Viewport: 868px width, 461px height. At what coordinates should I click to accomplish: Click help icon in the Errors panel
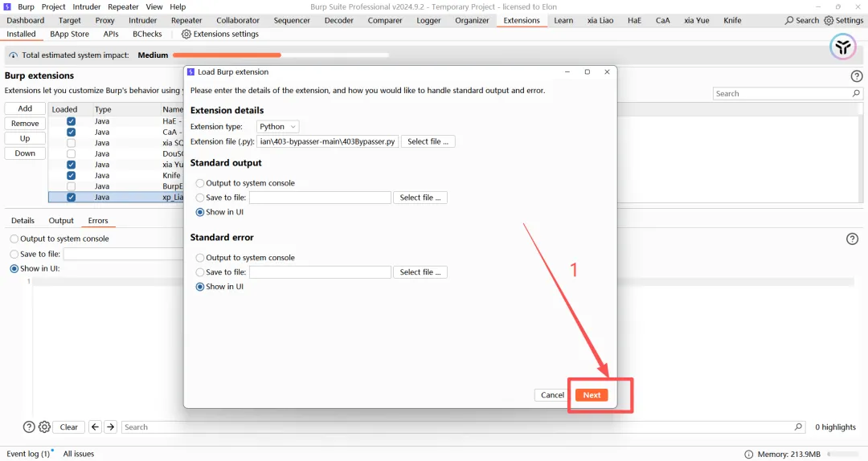(x=852, y=239)
